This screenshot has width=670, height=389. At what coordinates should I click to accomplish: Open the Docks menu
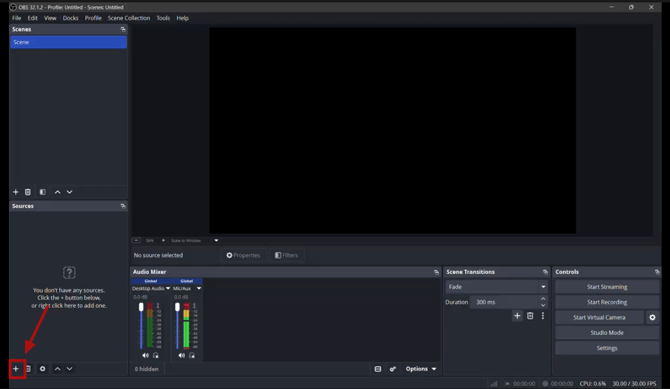click(x=71, y=18)
